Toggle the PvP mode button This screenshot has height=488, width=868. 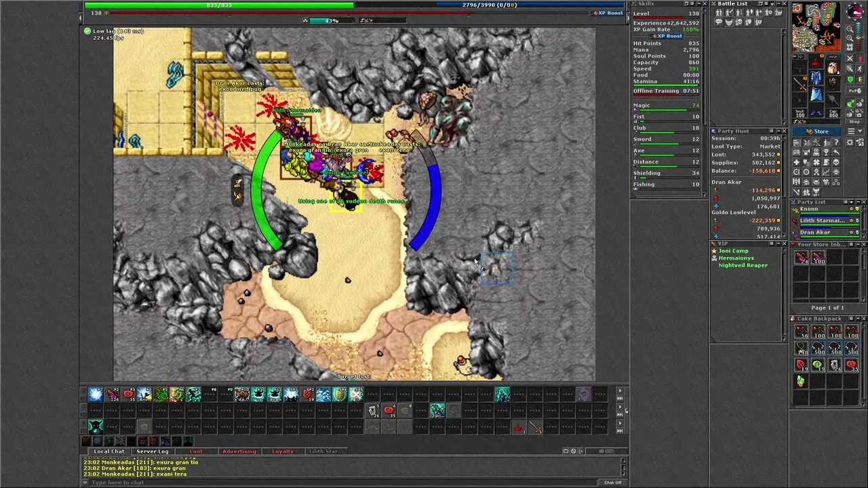[x=854, y=91]
